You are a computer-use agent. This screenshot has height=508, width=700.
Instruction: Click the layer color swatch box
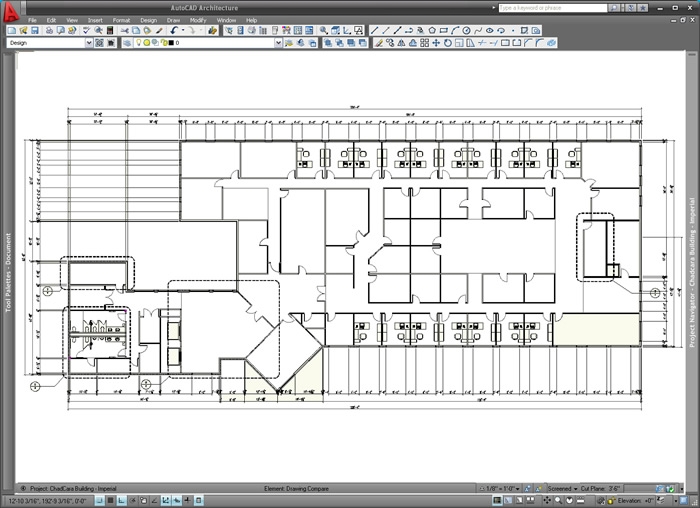coord(169,44)
